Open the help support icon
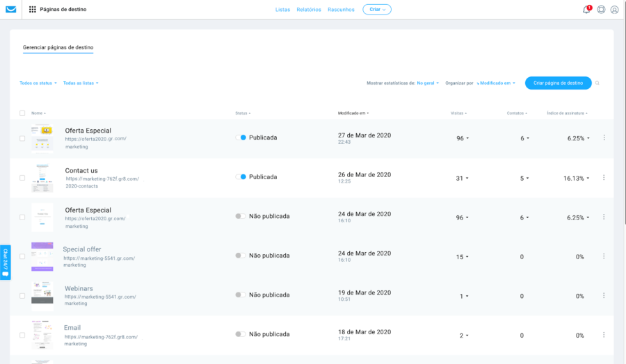Screen dimensions: 626x364 tap(601, 10)
